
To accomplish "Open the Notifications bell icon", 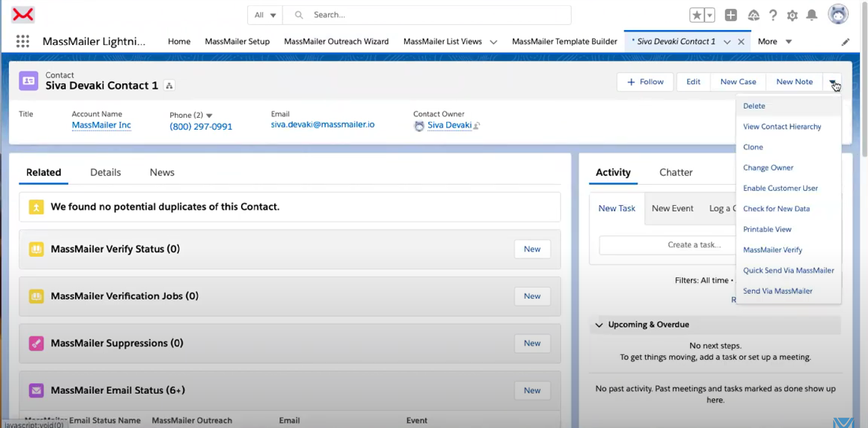I will (x=812, y=15).
